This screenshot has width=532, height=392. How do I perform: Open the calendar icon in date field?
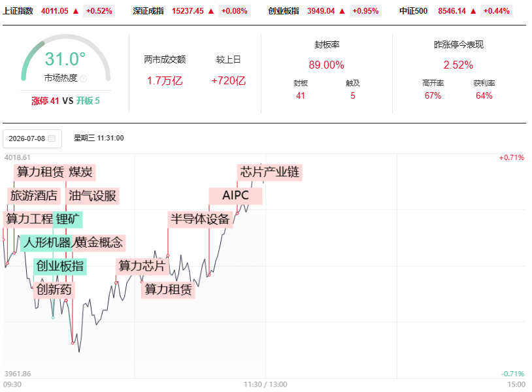52,139
